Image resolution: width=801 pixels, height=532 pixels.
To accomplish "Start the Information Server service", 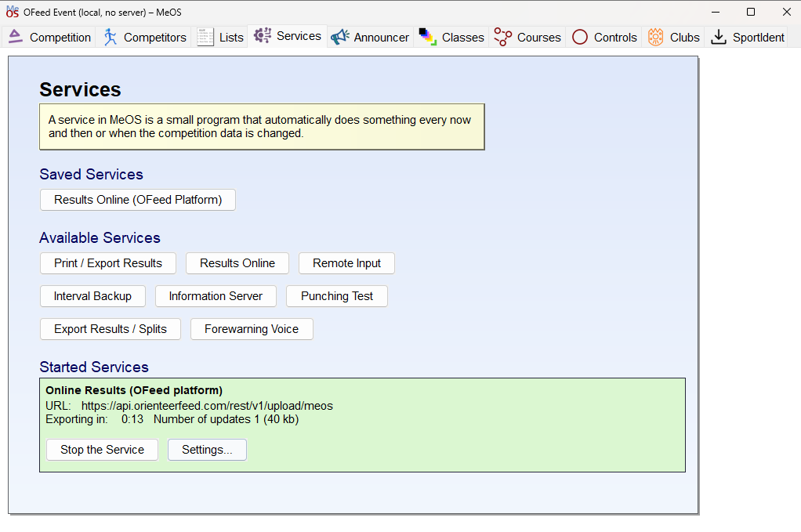I will (216, 296).
